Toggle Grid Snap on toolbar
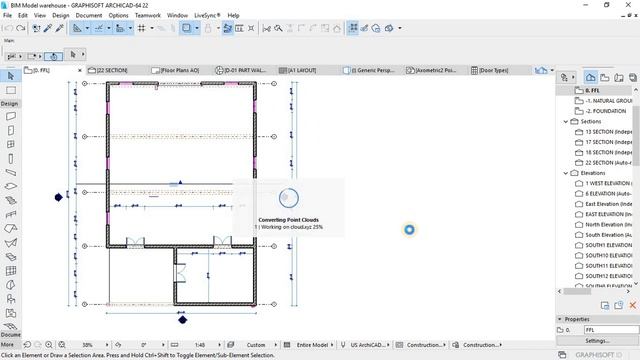The width and height of the screenshot is (640, 360). point(142,28)
